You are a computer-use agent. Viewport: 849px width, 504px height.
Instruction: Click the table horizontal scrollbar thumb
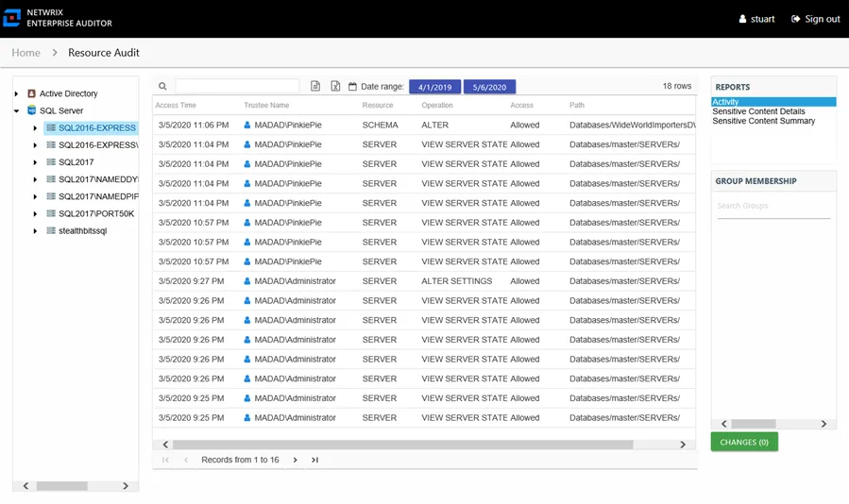click(x=403, y=445)
